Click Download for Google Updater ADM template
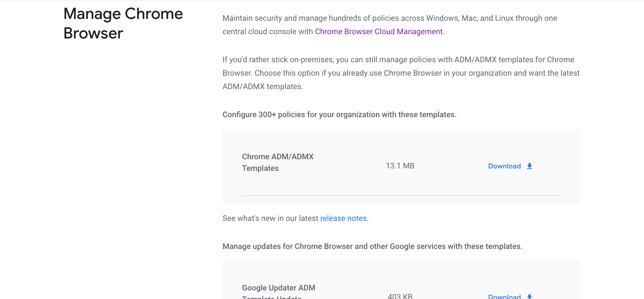644x299 pixels. tap(504, 296)
